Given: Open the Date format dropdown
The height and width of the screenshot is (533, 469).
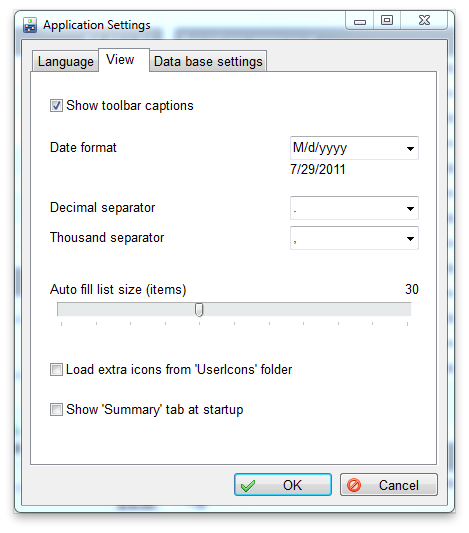Looking at the screenshot, I should pyautogui.click(x=354, y=148).
